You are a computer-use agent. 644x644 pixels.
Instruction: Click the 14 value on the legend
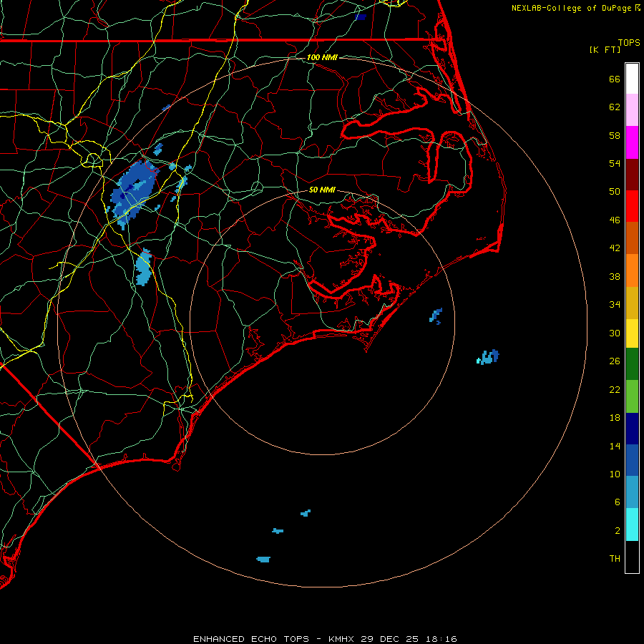[615, 446]
